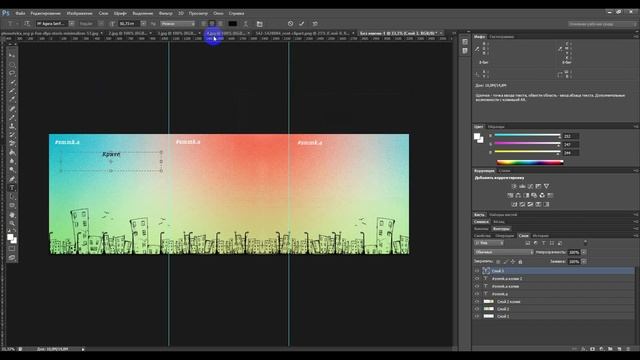Viewport: 640px width, 360px height.
Task: Add an Invert adjustment
Action: coord(514,204)
